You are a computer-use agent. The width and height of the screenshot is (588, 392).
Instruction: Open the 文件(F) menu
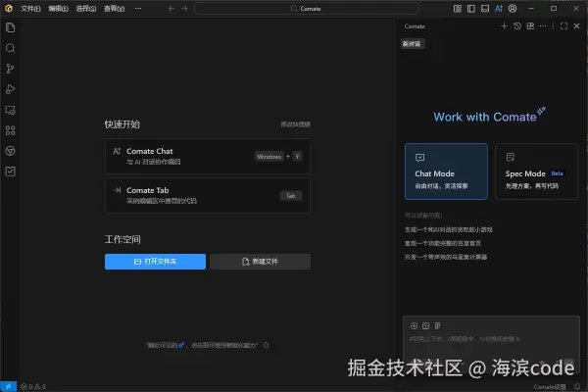30,8
